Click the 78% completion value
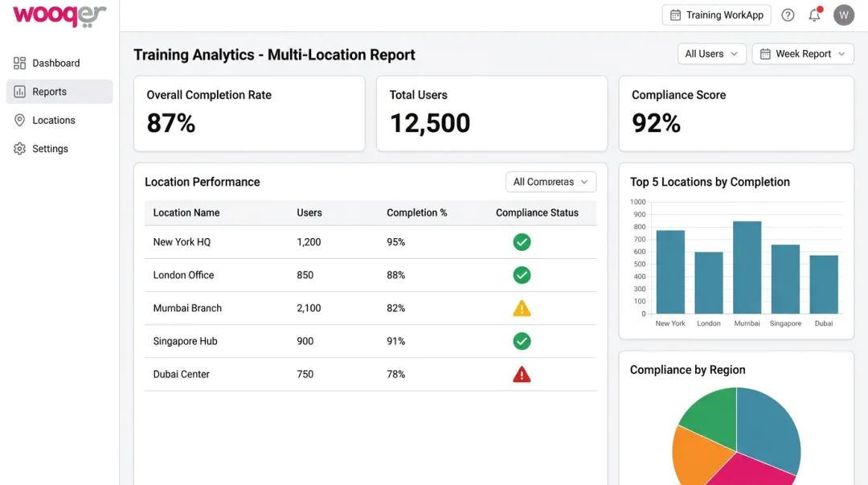868x485 pixels. pos(395,374)
